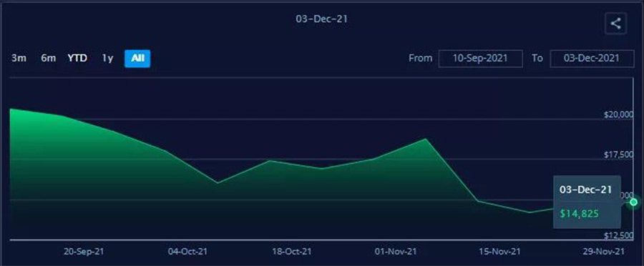Viewport: 644px width, 266px height.
Task: Choose the 1y time range
Action: [x=107, y=59]
